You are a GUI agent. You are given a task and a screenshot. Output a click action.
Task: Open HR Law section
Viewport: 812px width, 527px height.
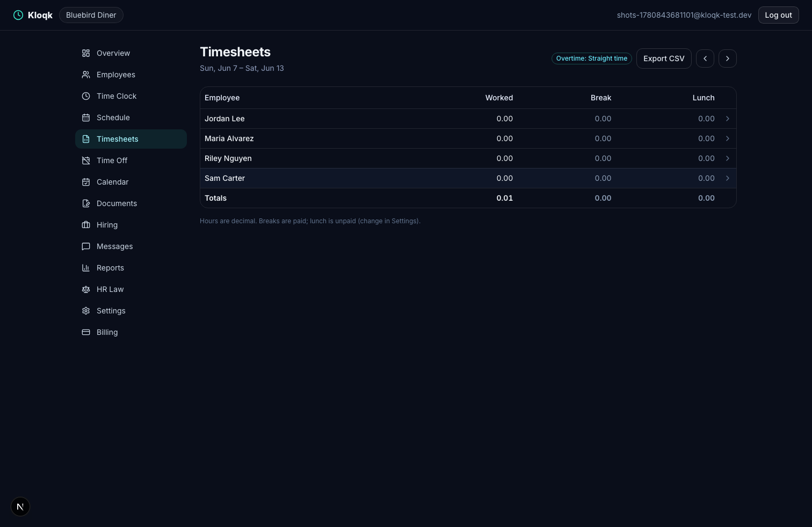[x=131, y=289]
